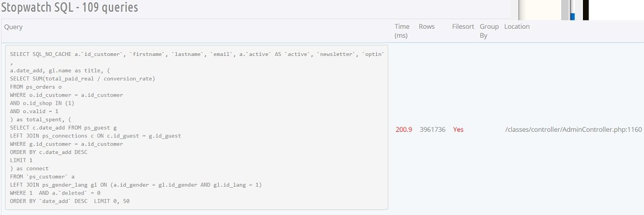
Task: Click the Rows column header
Action: tap(426, 27)
